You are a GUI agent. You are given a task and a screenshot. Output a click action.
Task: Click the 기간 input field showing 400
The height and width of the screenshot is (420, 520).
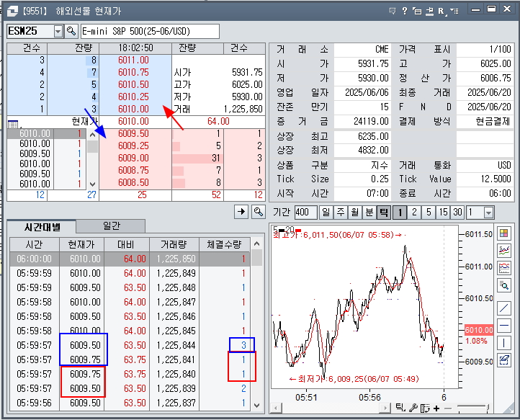305,213
